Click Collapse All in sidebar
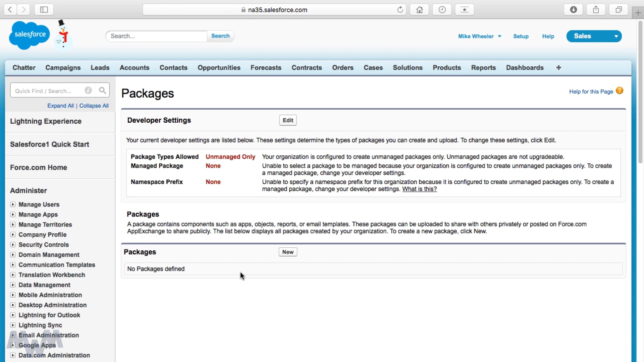 tap(94, 106)
